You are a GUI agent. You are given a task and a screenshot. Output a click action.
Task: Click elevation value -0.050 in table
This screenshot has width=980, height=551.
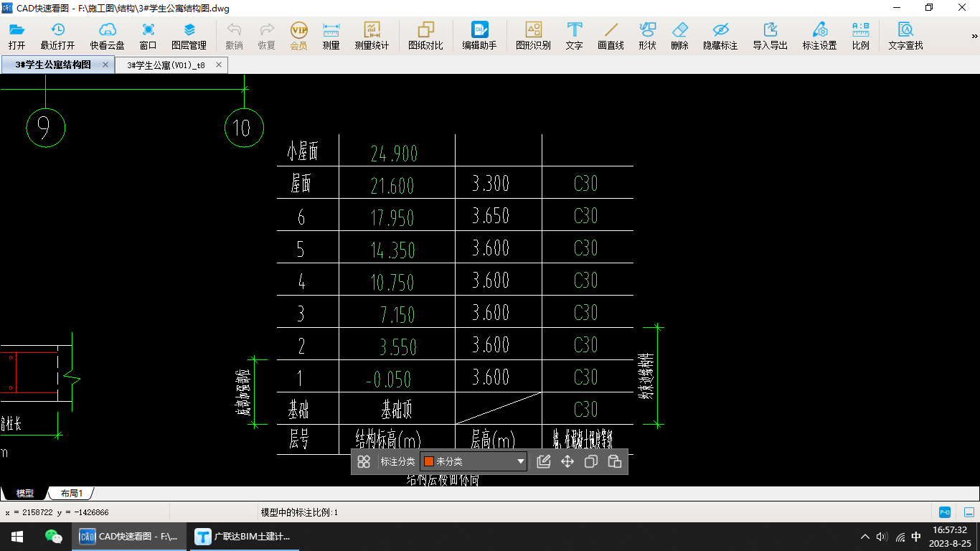(x=388, y=379)
